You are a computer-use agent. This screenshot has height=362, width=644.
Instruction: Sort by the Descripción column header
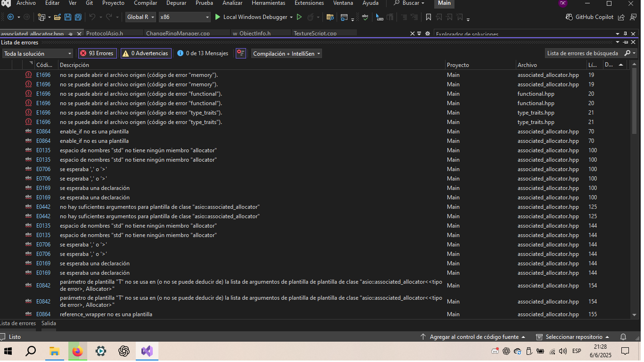74,65
